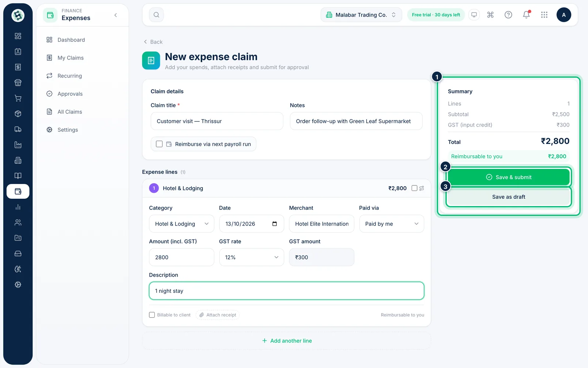Open the Category dropdown Hotel & Lodging
This screenshot has height=368, width=588.
182,224
